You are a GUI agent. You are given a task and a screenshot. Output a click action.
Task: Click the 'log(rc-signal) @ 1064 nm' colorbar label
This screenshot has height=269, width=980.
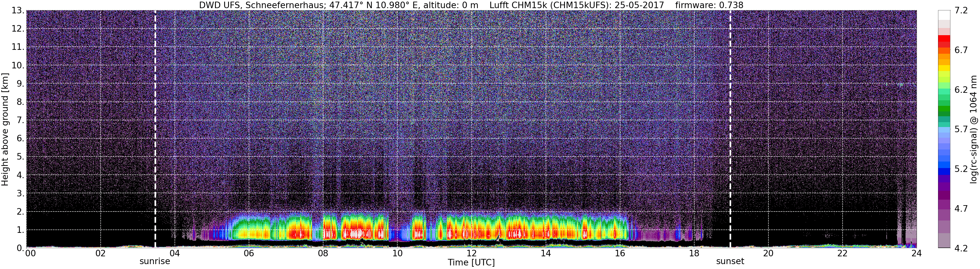tap(973, 129)
